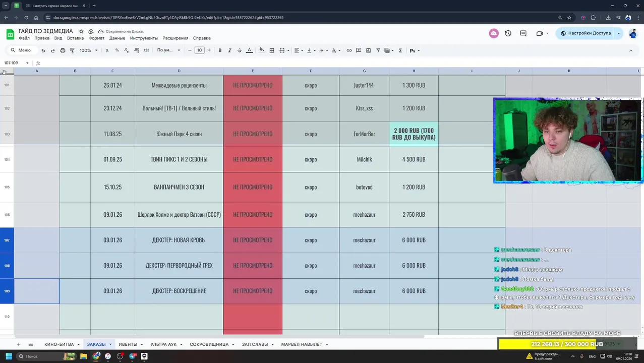Select the cell 2 000 RUB (1700 RUB ДО ВЫКУПА)

(x=414, y=134)
